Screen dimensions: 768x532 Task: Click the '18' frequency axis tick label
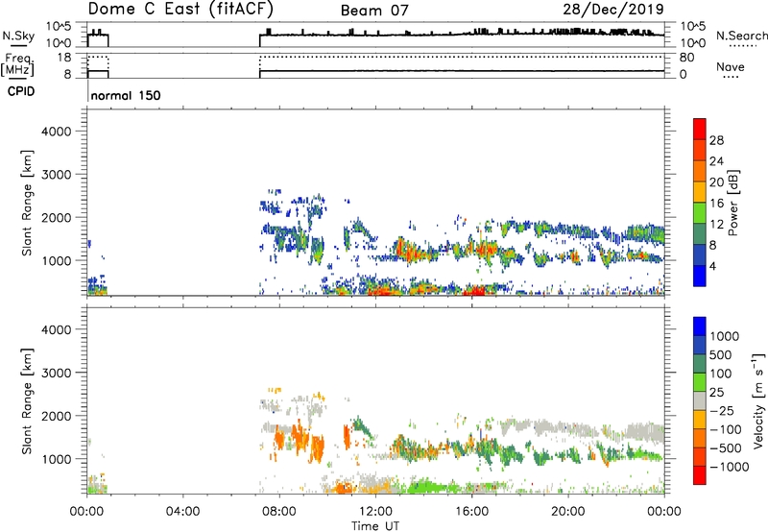tap(64, 58)
